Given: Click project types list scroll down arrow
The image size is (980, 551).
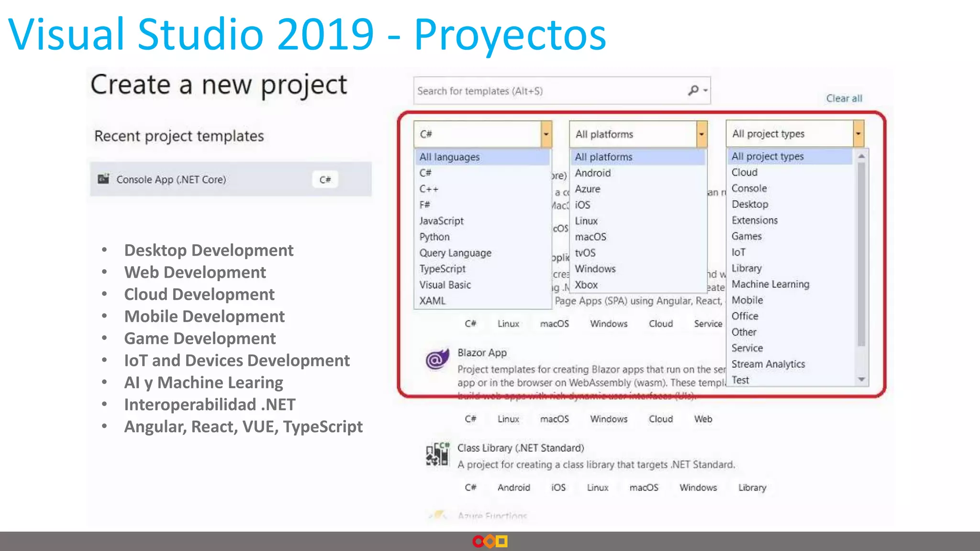Looking at the screenshot, I should (861, 379).
